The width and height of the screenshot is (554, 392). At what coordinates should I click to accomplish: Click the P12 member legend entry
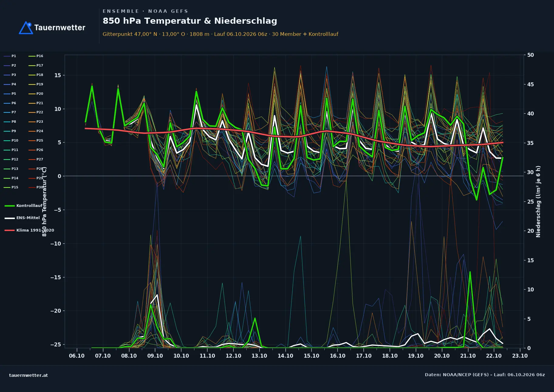pyautogui.click(x=11, y=159)
